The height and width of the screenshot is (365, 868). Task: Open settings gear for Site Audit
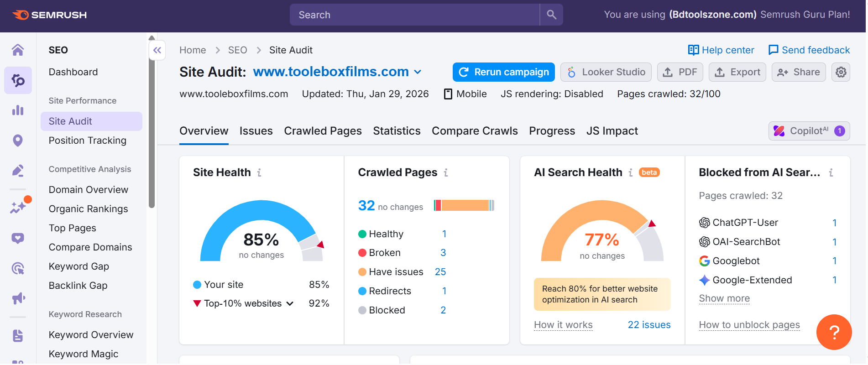842,72
